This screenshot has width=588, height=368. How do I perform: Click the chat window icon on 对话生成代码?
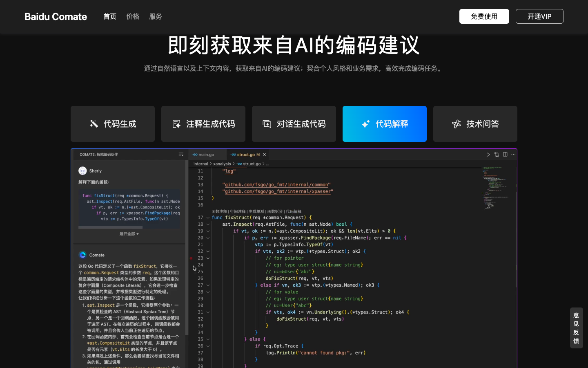267,124
